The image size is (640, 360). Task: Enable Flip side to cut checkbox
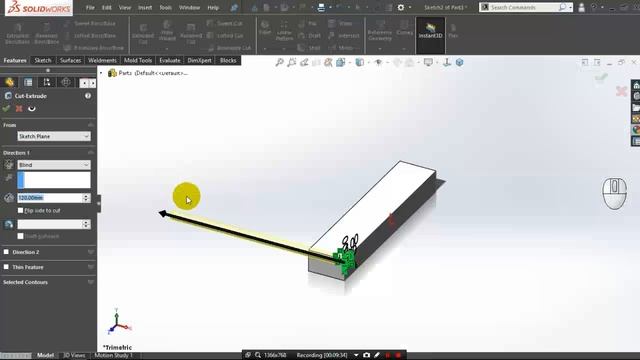click(x=20, y=211)
